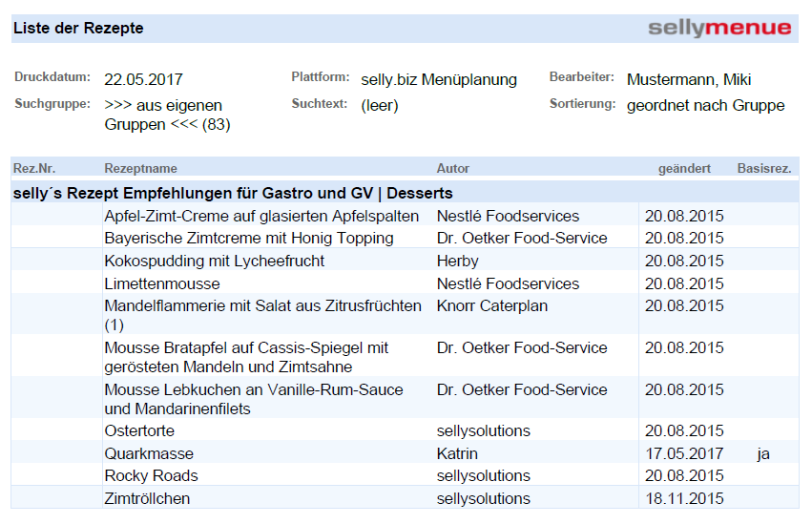The image size is (812, 524).
Task: Click the sellymenue logo
Action: 719,28
